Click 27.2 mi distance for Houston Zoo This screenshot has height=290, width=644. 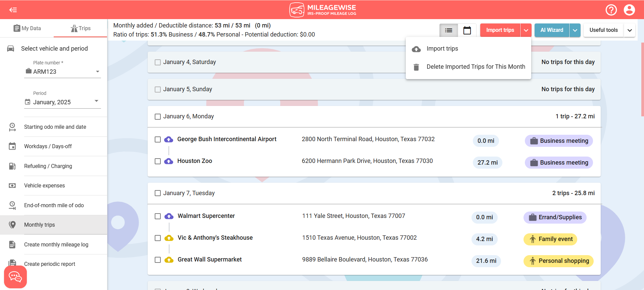click(488, 163)
